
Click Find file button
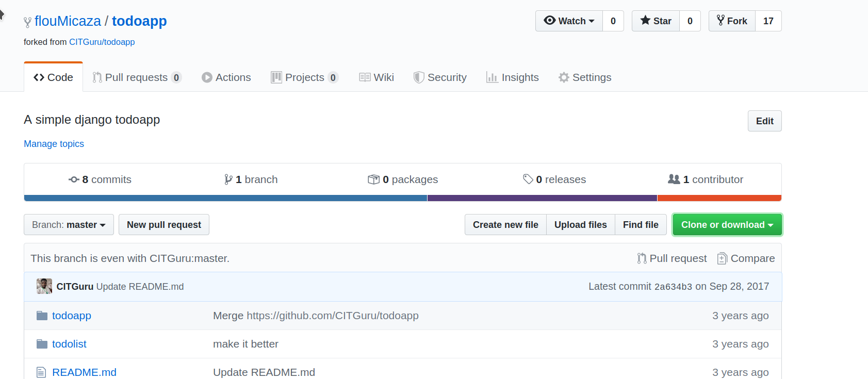pyautogui.click(x=641, y=225)
